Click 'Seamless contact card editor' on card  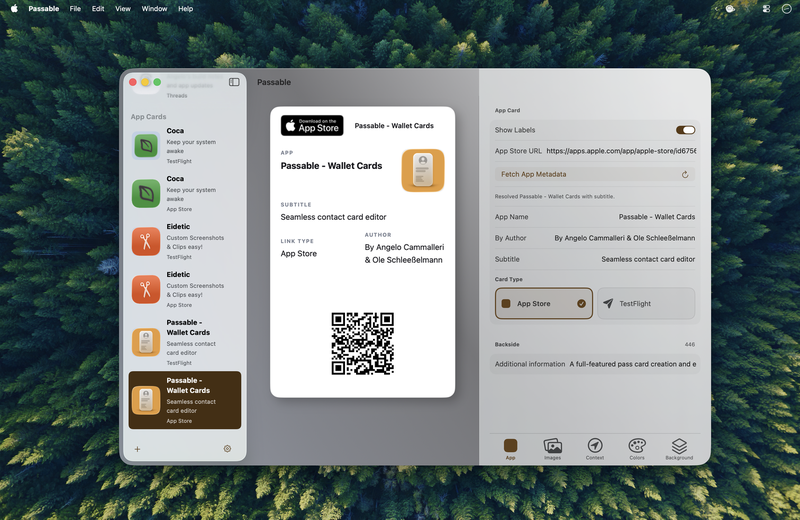point(333,217)
